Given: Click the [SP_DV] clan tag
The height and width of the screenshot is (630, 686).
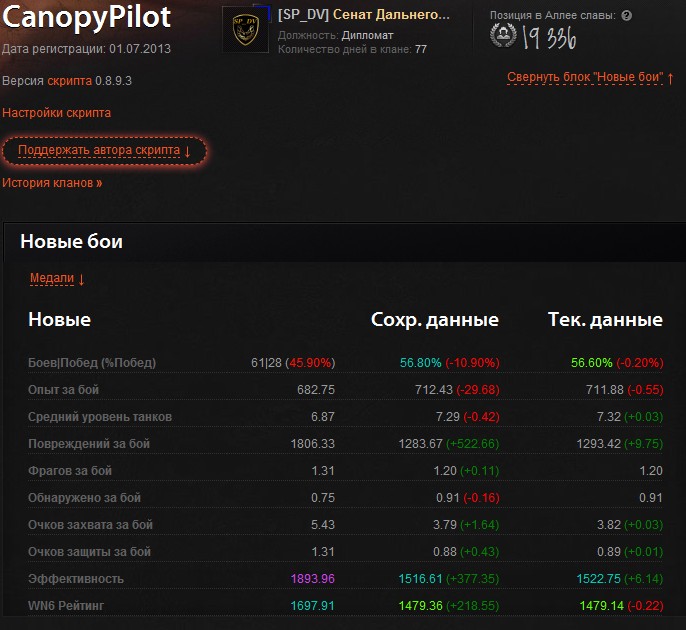Looking at the screenshot, I should coord(303,15).
